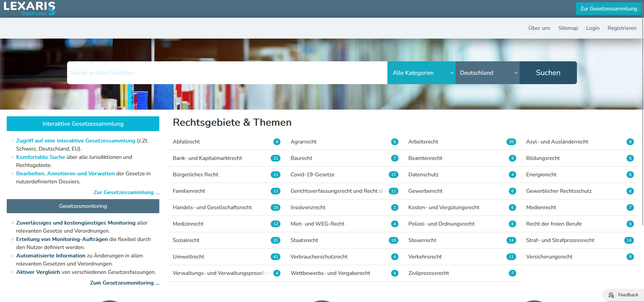Open 'Zugriff auf eine interaktive Gesetzessammlung' link

(x=76, y=141)
